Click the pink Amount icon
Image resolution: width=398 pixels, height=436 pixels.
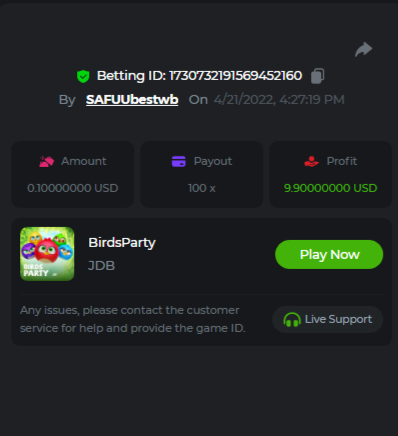point(46,161)
